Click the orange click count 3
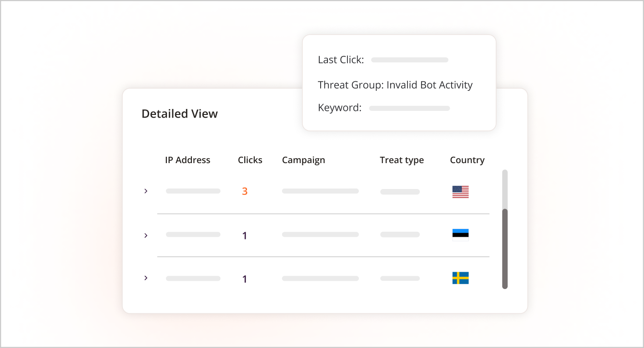644x348 pixels. (245, 191)
